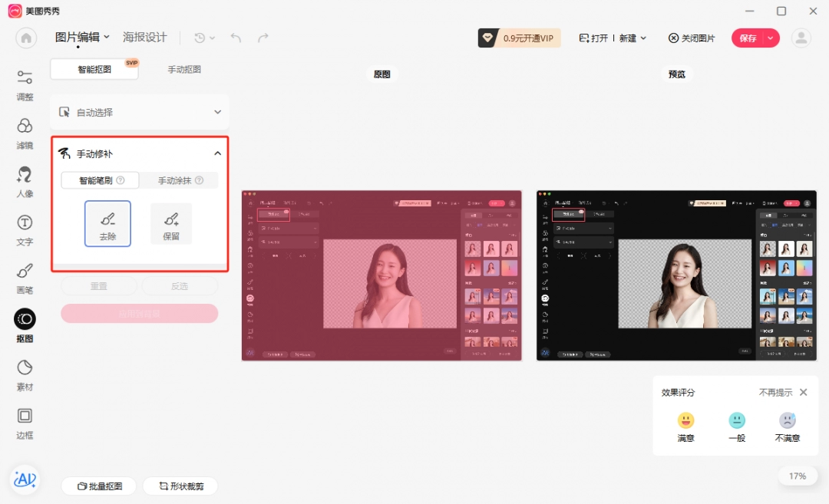
Task: Click 打开 open image button
Action: (593, 38)
